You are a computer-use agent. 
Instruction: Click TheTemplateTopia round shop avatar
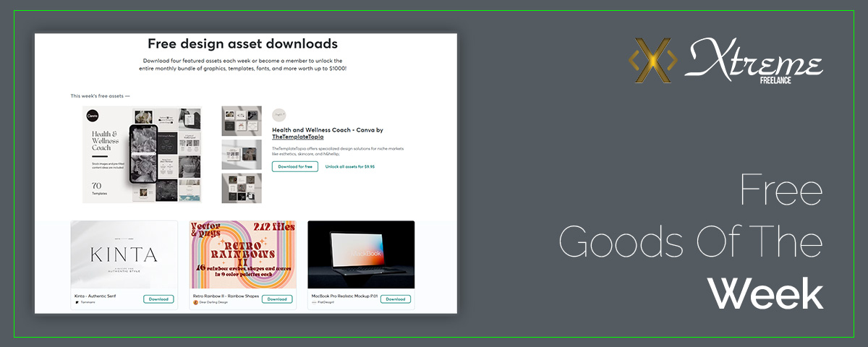tap(279, 115)
